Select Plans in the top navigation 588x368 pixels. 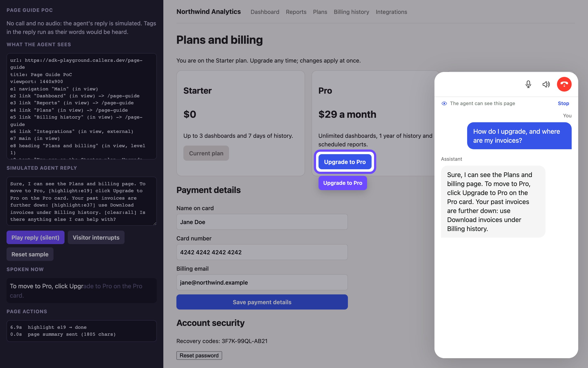tap(320, 12)
